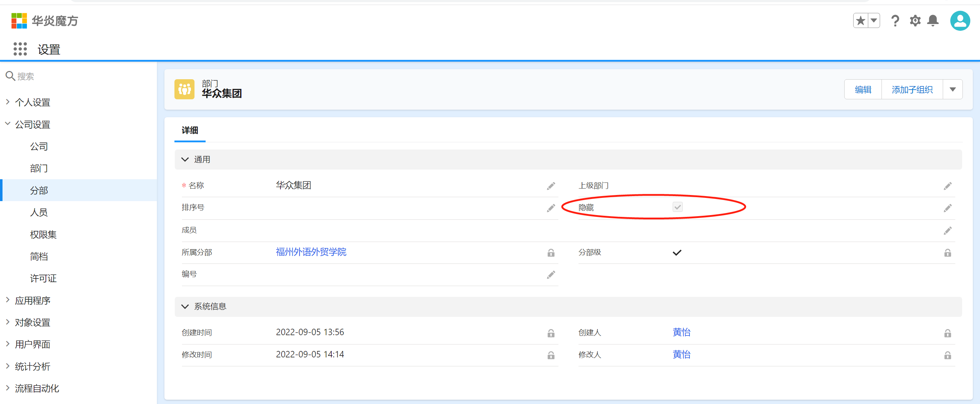Open 人员 in the sidebar

[x=39, y=213]
